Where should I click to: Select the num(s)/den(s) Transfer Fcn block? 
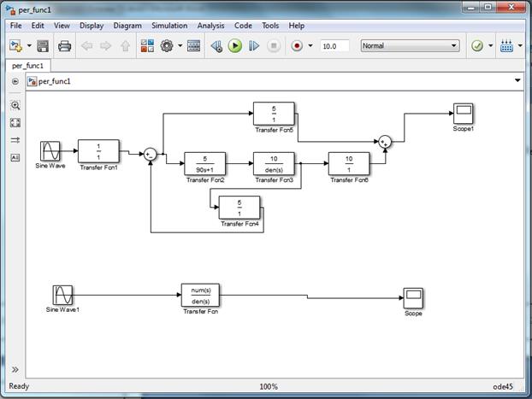(200, 296)
